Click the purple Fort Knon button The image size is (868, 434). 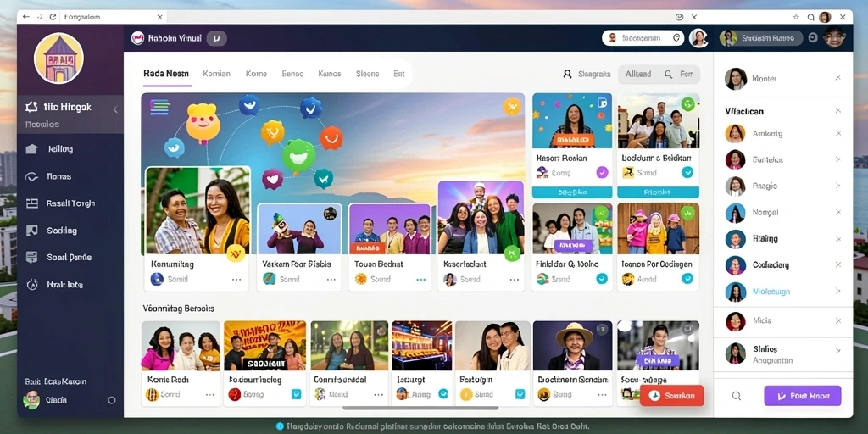[x=802, y=396]
